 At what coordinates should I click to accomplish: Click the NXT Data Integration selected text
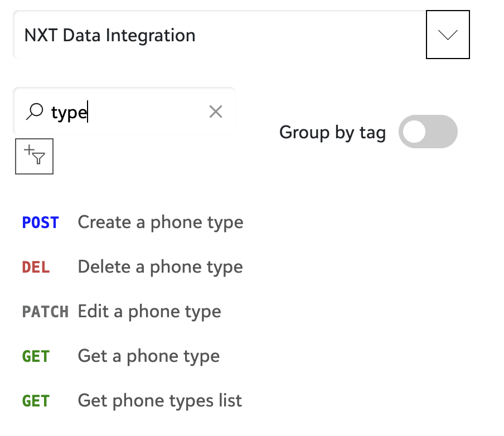point(110,36)
